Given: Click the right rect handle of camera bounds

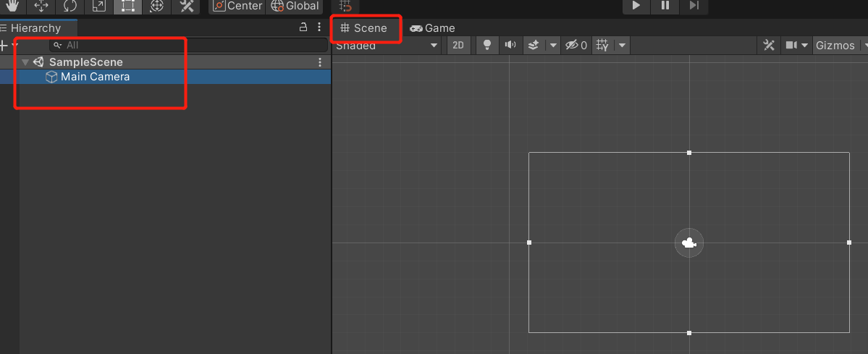Looking at the screenshot, I should [x=849, y=243].
